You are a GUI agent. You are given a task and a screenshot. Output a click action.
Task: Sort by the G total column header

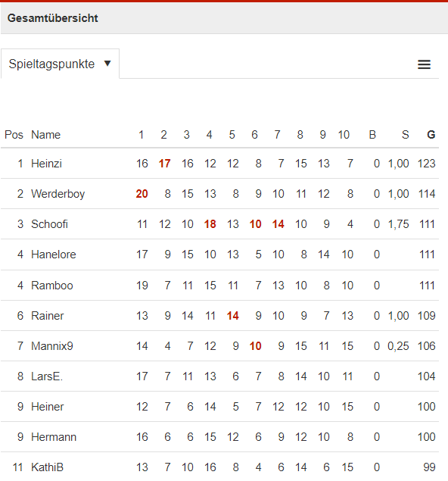431,135
